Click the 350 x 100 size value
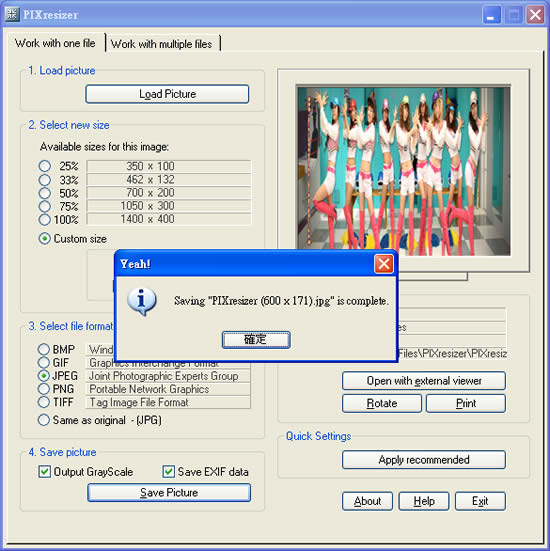The height and width of the screenshot is (551, 550). (x=169, y=166)
